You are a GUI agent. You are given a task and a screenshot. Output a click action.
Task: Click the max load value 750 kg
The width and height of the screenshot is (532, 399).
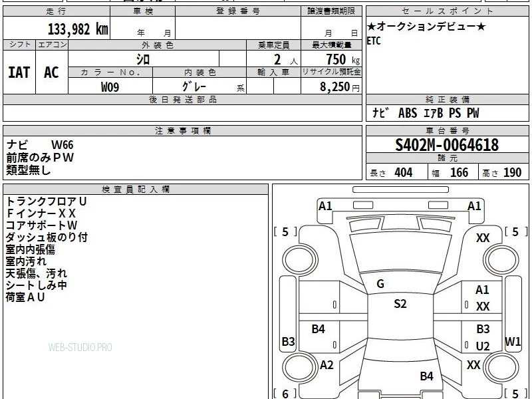[x=342, y=60]
